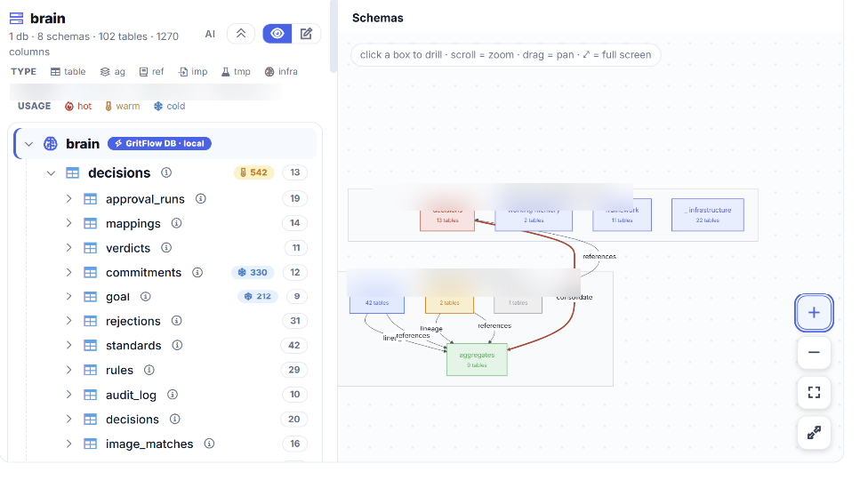Open info icon for approval_runs

[201, 198]
